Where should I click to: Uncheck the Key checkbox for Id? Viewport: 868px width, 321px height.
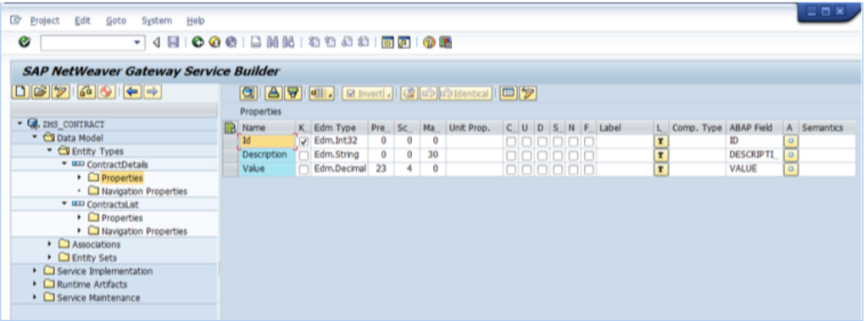coord(303,141)
